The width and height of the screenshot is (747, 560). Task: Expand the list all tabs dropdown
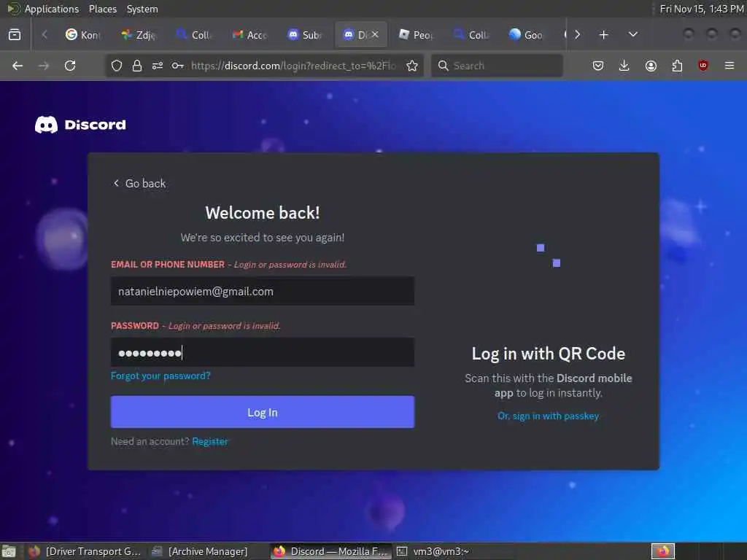point(632,35)
